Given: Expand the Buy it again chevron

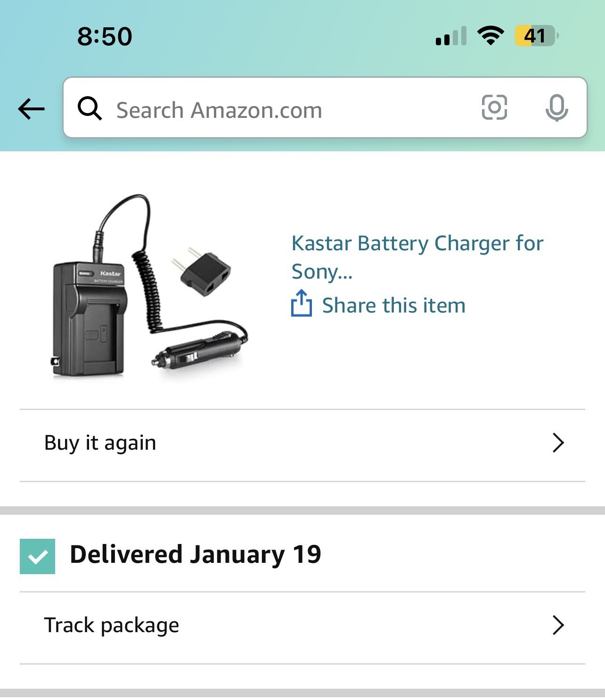Looking at the screenshot, I should point(558,443).
